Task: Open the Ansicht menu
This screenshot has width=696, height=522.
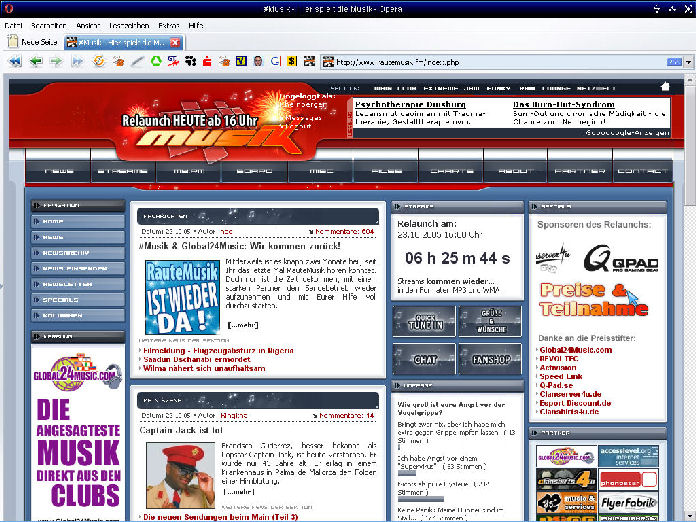Action: coord(88,25)
